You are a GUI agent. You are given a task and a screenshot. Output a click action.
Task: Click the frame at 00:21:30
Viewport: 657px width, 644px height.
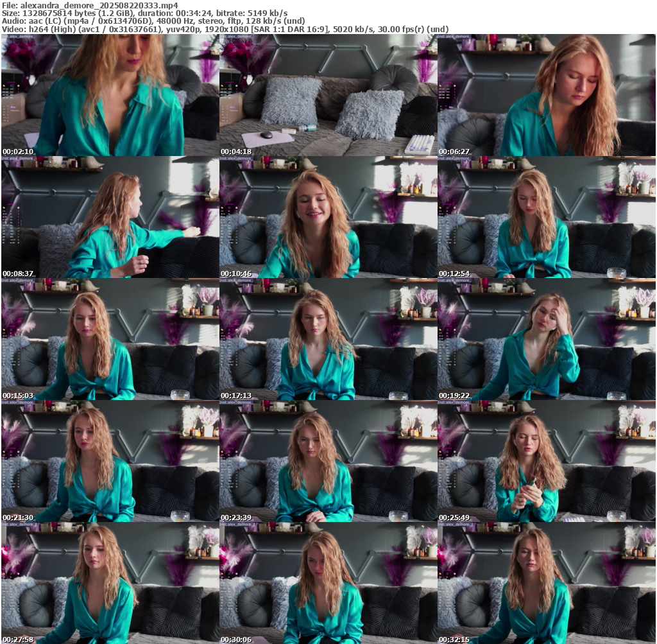pos(110,461)
